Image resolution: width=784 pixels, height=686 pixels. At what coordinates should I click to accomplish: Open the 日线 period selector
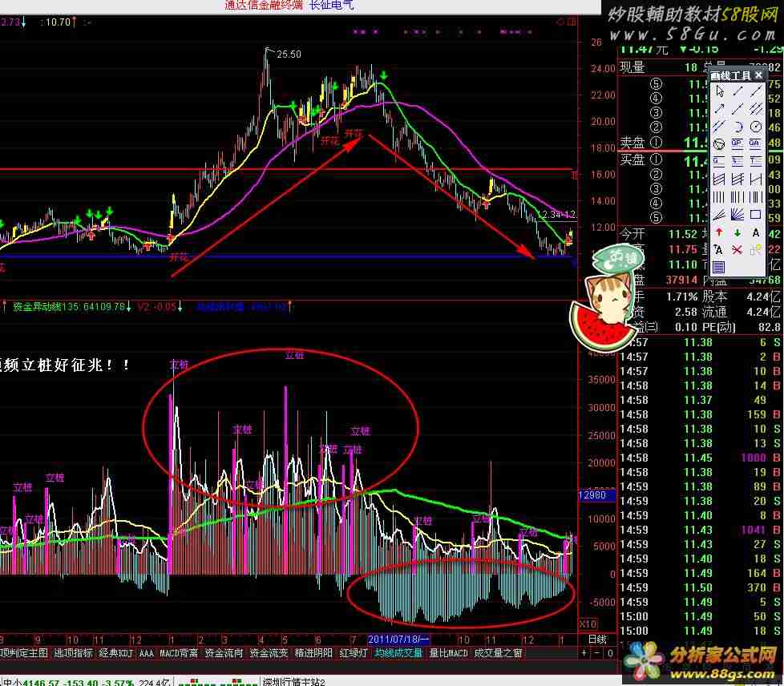pyautogui.click(x=597, y=640)
